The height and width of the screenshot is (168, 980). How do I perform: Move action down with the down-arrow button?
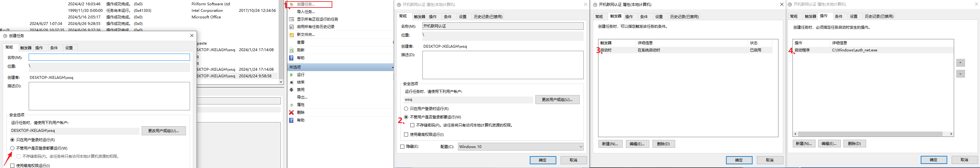tap(960, 74)
